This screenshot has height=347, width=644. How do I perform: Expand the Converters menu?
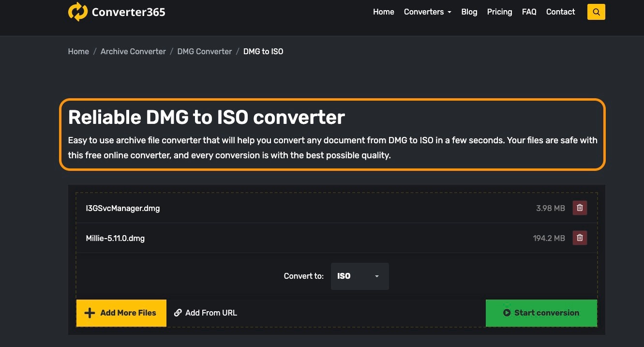tap(428, 12)
